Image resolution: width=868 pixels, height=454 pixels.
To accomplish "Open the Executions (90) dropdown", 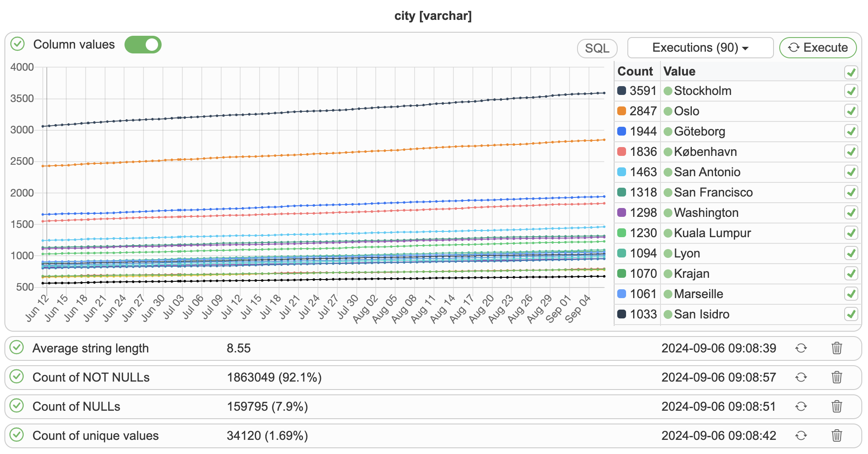I will click(700, 48).
